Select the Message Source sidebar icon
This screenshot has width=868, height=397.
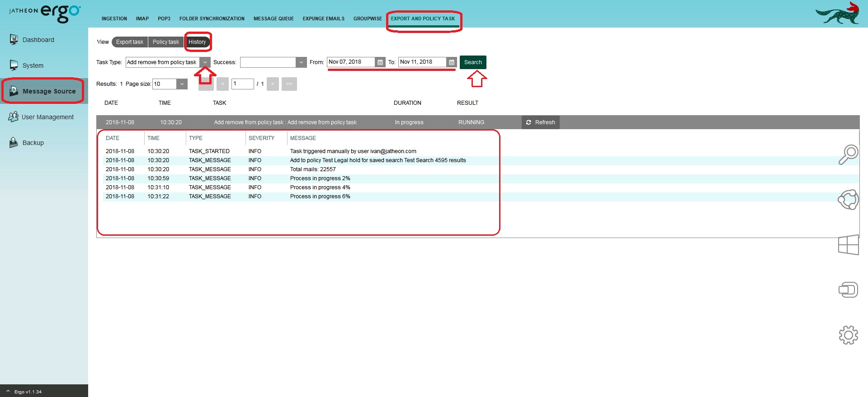14,91
